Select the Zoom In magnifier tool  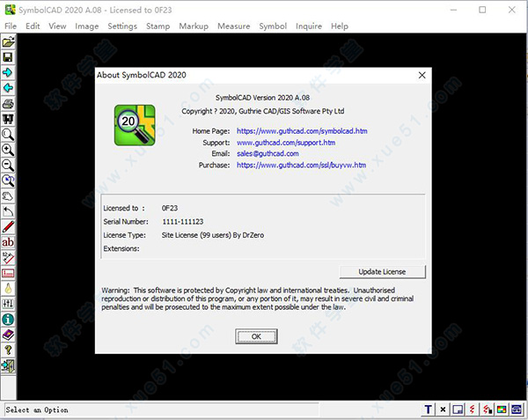coord(8,150)
